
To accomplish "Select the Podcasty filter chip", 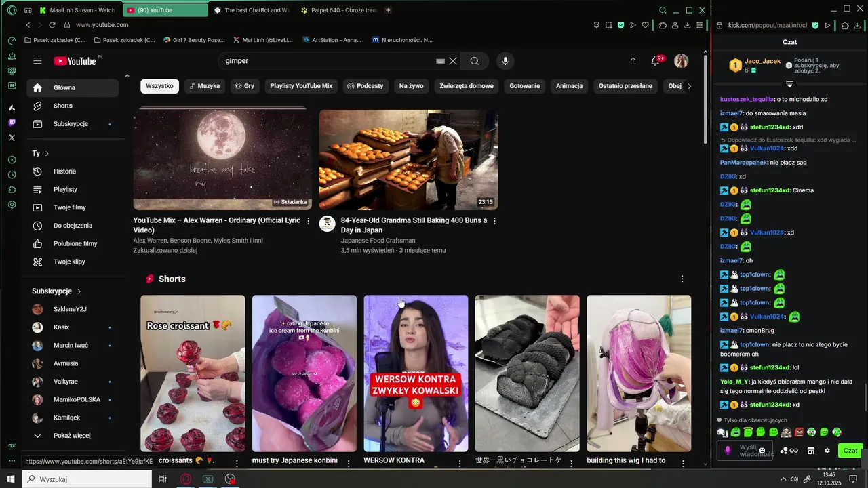I will point(365,86).
